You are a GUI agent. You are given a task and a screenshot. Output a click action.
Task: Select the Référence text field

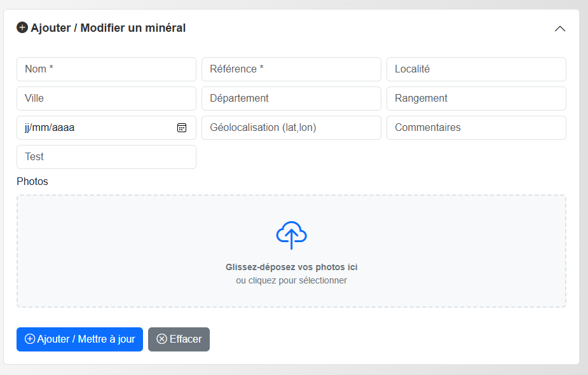(291, 69)
